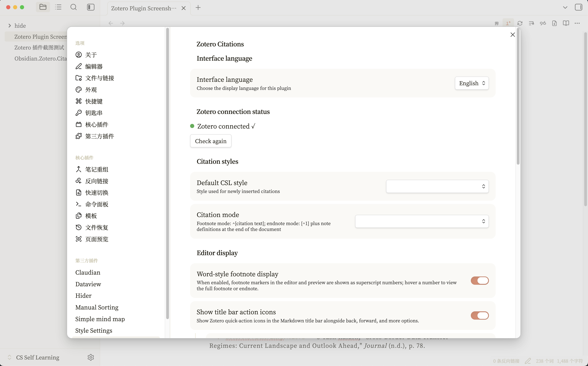This screenshot has height=366, width=588.
Task: Open search with the magnifier icon
Action: (74, 7)
